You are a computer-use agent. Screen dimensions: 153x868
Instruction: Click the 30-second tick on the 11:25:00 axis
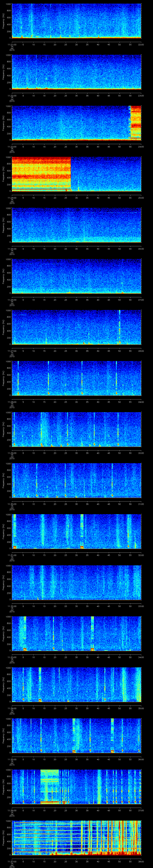(x=76, y=249)
